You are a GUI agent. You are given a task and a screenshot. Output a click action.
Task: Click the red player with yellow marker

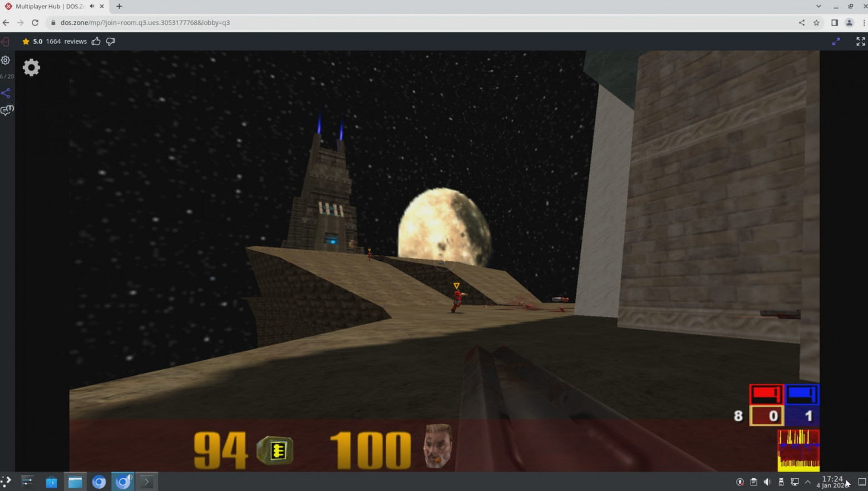457,300
